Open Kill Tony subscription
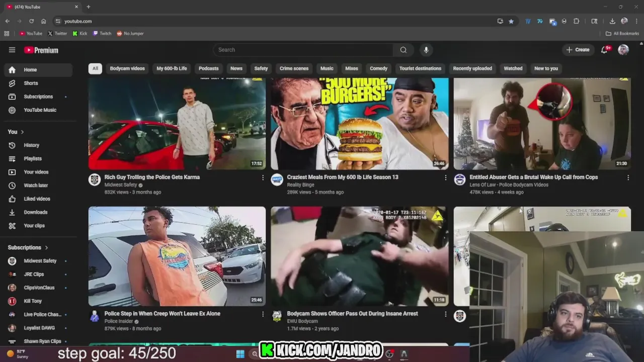 pyautogui.click(x=38, y=301)
